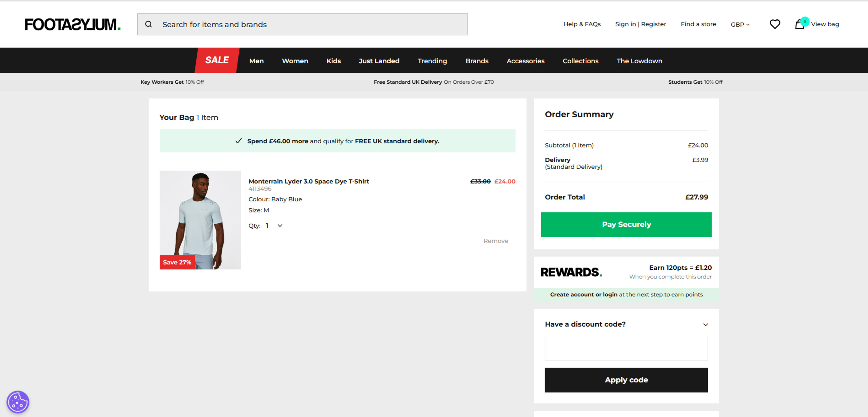Click the Footasylum logo
868x417 pixels.
click(x=72, y=24)
